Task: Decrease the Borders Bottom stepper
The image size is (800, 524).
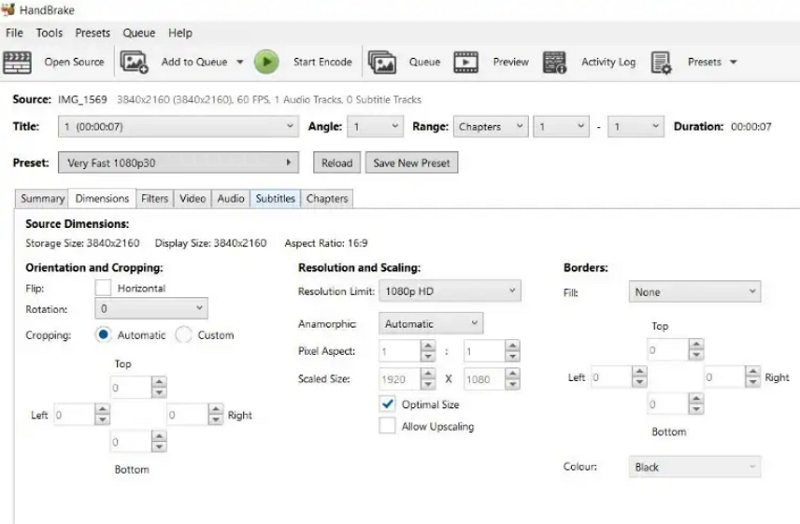Action: coord(696,409)
